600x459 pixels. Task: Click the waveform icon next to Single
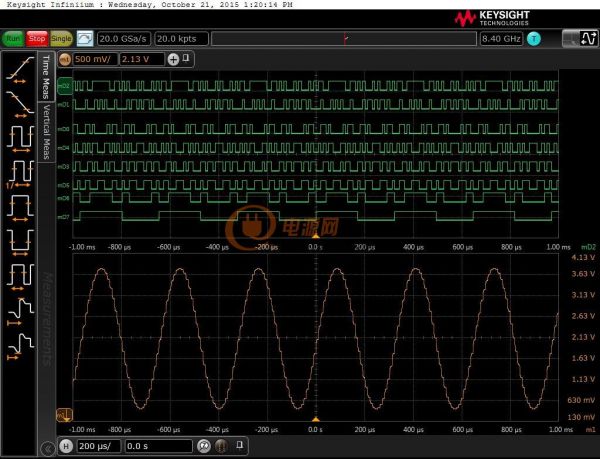tap(85, 39)
